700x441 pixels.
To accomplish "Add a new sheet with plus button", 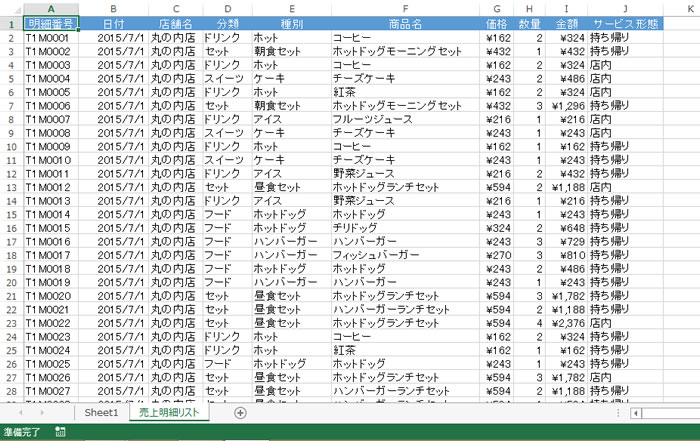I will point(240,413).
